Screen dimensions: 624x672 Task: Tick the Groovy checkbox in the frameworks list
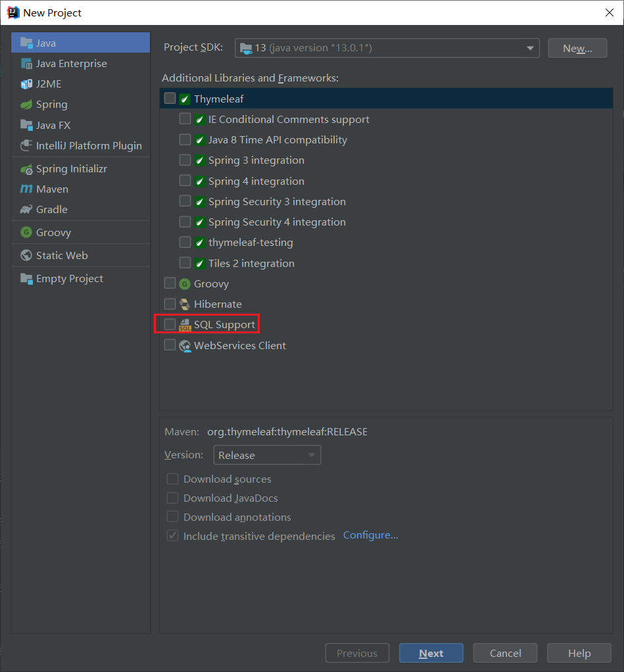point(170,283)
